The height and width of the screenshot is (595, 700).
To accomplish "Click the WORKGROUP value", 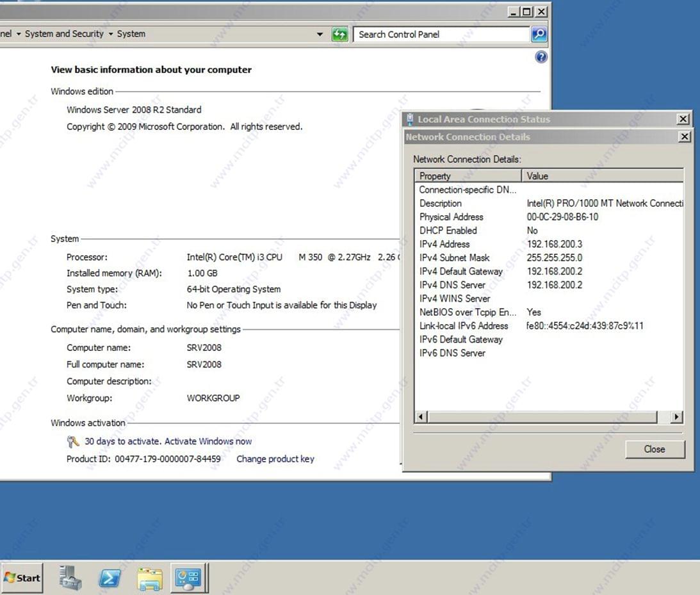I will pos(213,398).
